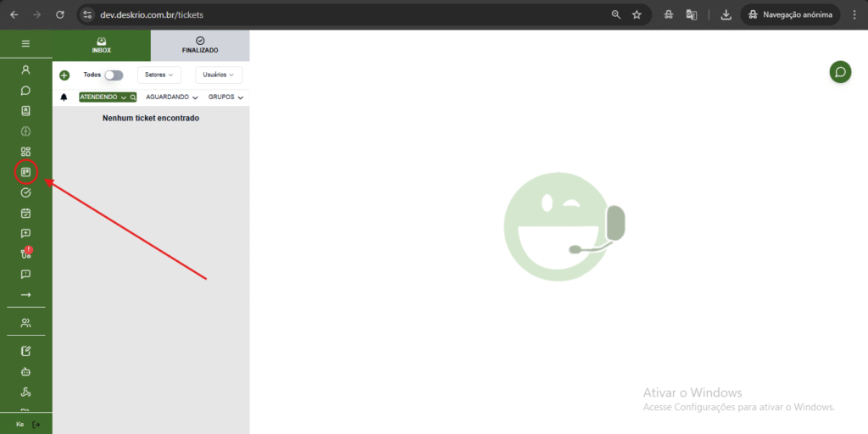This screenshot has width=868, height=434.
Task: Open the Kanban board icon circled in sidebar
Action: 25,172
